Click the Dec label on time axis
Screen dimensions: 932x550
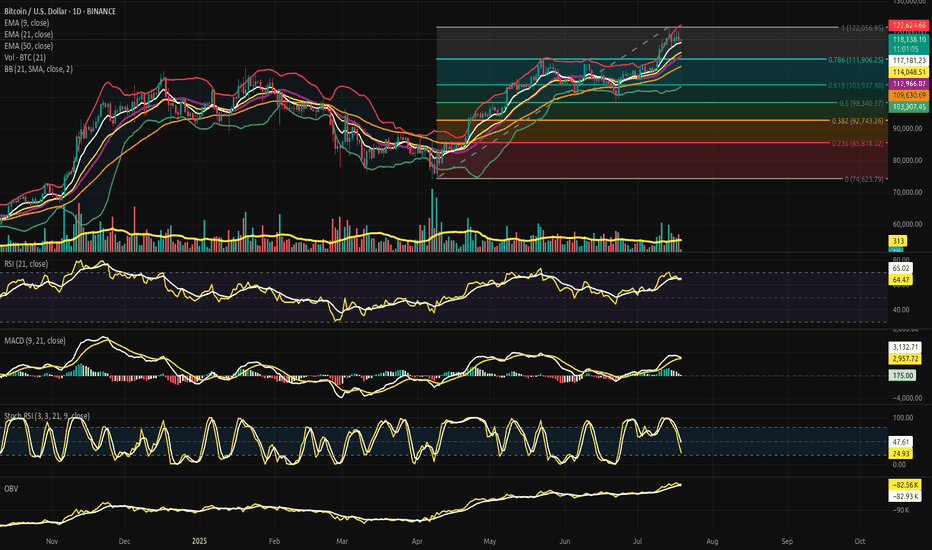(x=124, y=542)
